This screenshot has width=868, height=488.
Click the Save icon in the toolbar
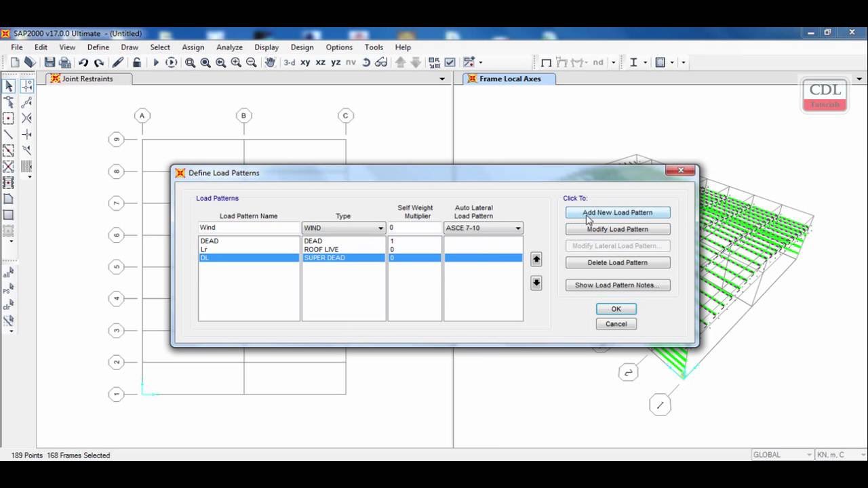click(x=50, y=62)
